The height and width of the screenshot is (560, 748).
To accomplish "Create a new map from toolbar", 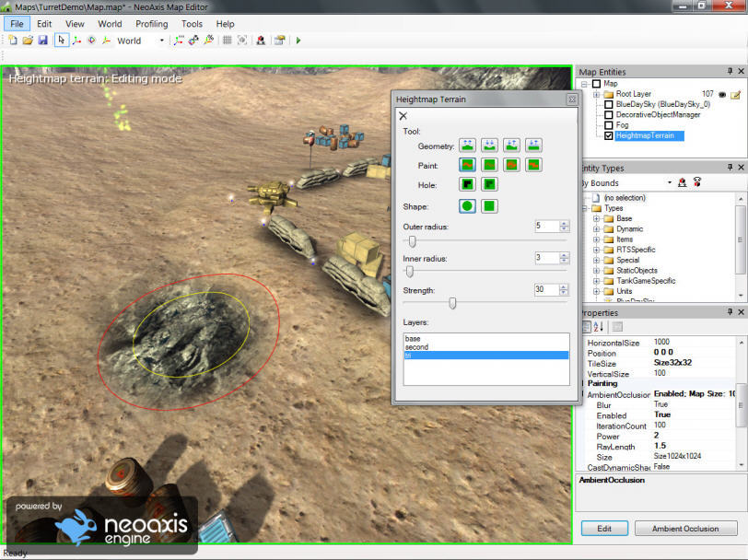I will (x=13, y=41).
